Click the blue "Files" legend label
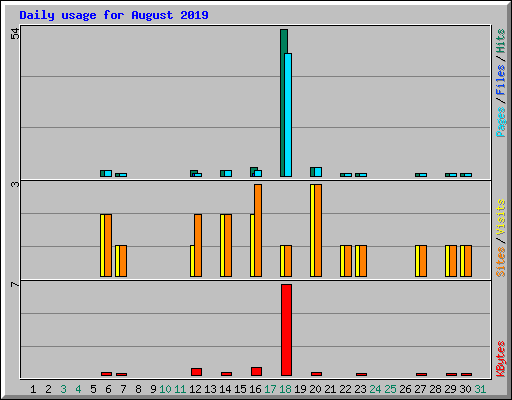Screen dimensions: 512x400 (500, 80)
